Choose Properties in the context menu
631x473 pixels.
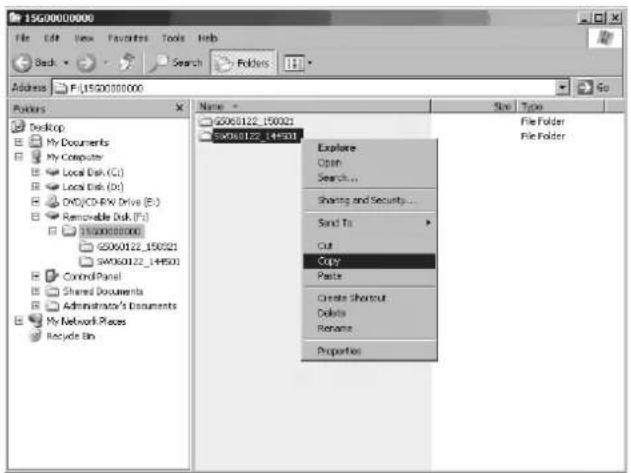point(369,351)
